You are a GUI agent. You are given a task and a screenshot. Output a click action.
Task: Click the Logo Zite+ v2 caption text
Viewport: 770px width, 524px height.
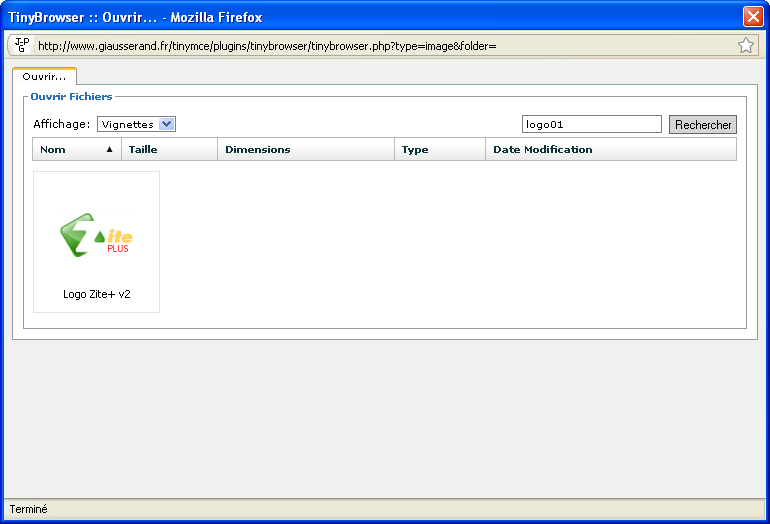[x=96, y=294]
